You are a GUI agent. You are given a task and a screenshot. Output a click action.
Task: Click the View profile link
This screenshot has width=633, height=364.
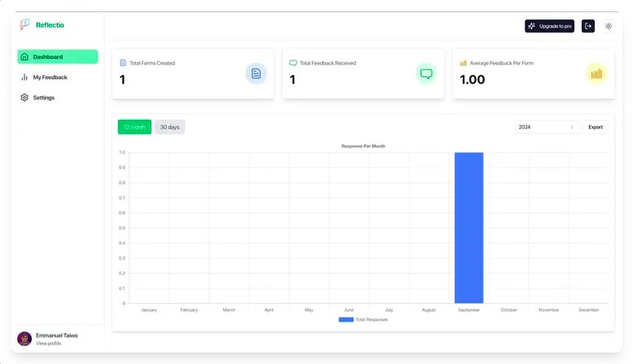(x=48, y=344)
